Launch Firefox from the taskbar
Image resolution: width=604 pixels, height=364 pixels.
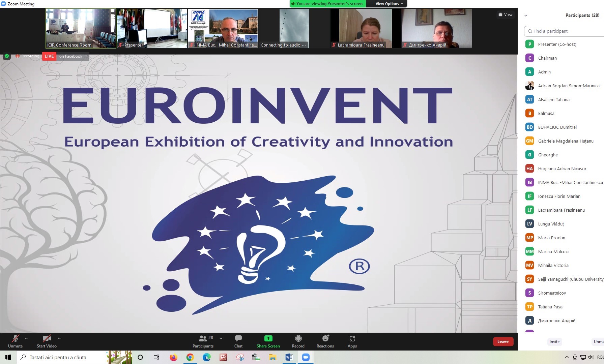click(x=173, y=357)
